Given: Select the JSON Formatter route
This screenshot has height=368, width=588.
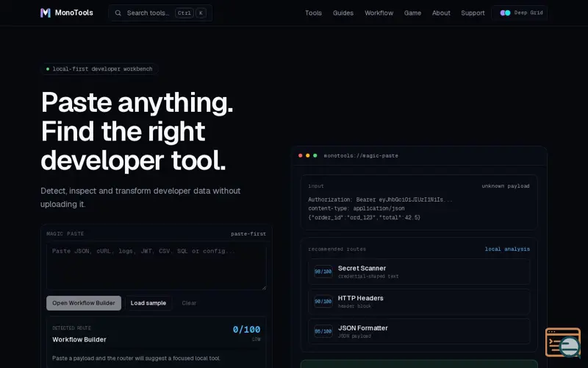Looking at the screenshot, I should click(x=419, y=331).
